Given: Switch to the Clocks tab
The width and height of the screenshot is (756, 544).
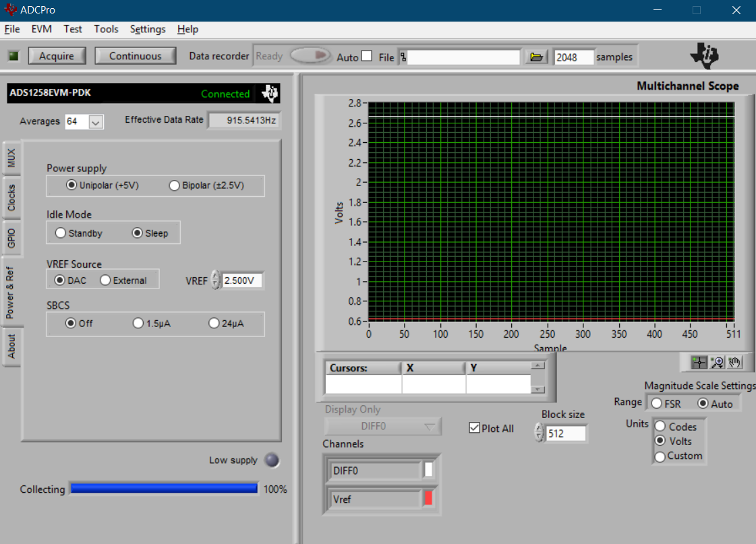Looking at the screenshot, I should point(11,198).
